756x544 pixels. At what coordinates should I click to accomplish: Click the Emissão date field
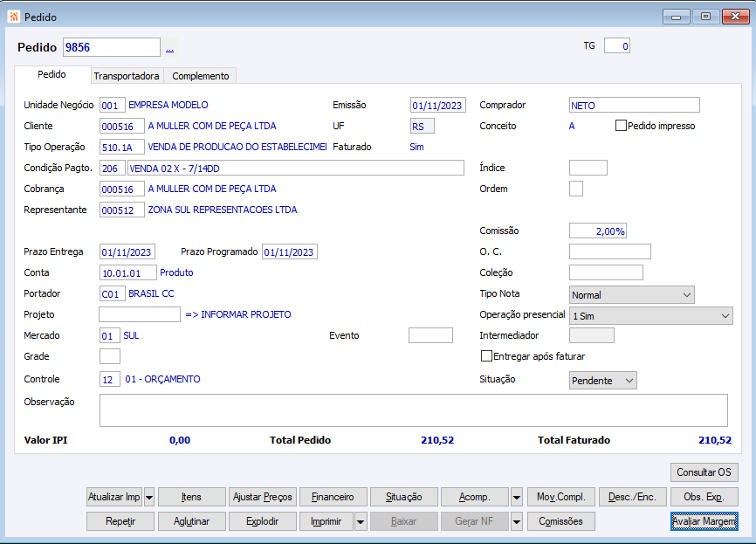[x=437, y=105]
